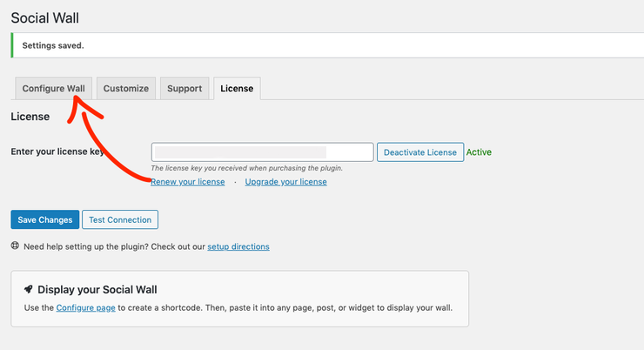Open the setup directions link
Image resolution: width=644 pixels, height=350 pixels.
pyautogui.click(x=238, y=246)
